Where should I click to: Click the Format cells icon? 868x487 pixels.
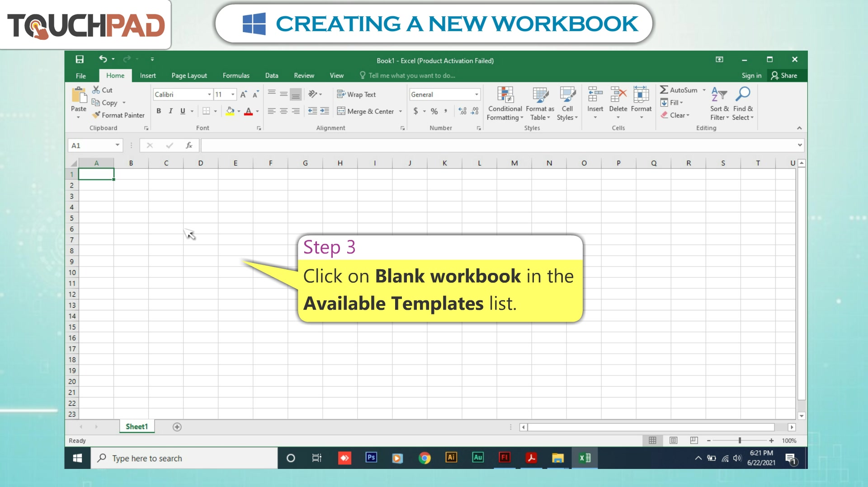641,94
